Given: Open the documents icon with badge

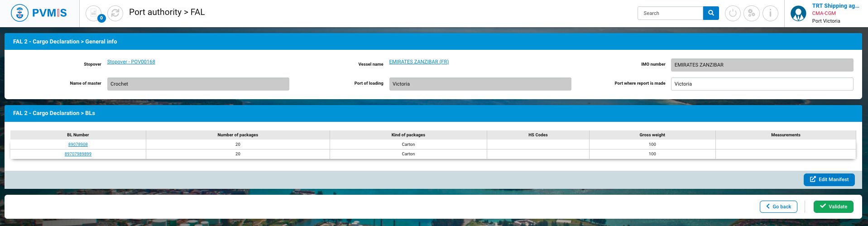Looking at the screenshot, I should click(x=94, y=13).
